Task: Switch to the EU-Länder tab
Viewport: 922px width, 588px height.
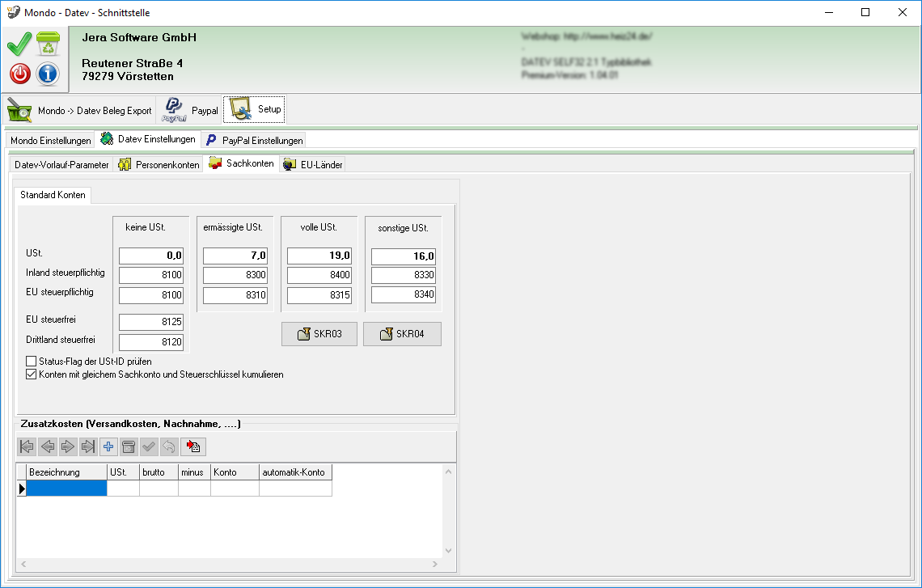Action: tap(313, 164)
